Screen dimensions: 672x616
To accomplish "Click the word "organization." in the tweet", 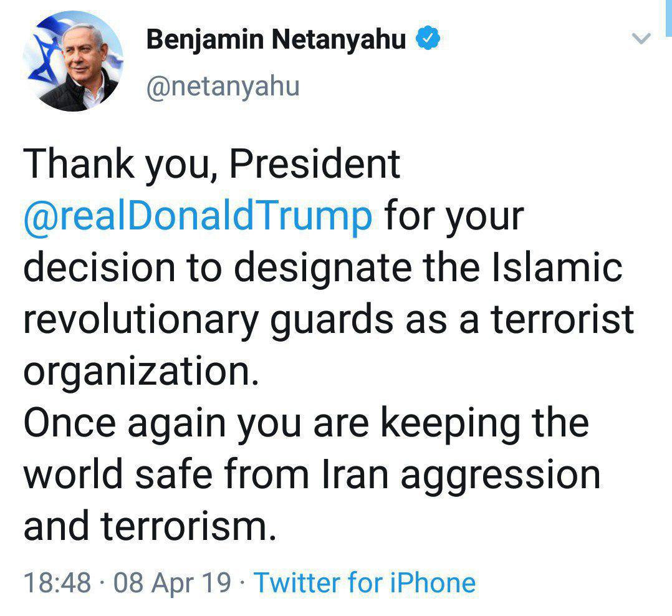I will coord(140,372).
